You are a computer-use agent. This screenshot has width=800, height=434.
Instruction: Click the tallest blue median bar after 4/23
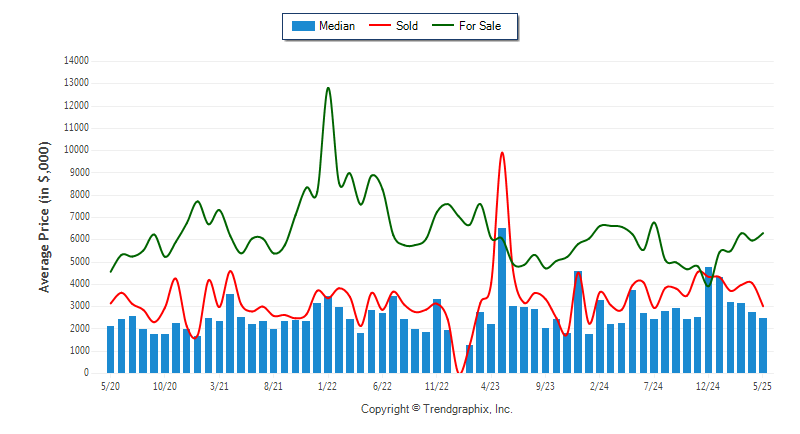502,300
